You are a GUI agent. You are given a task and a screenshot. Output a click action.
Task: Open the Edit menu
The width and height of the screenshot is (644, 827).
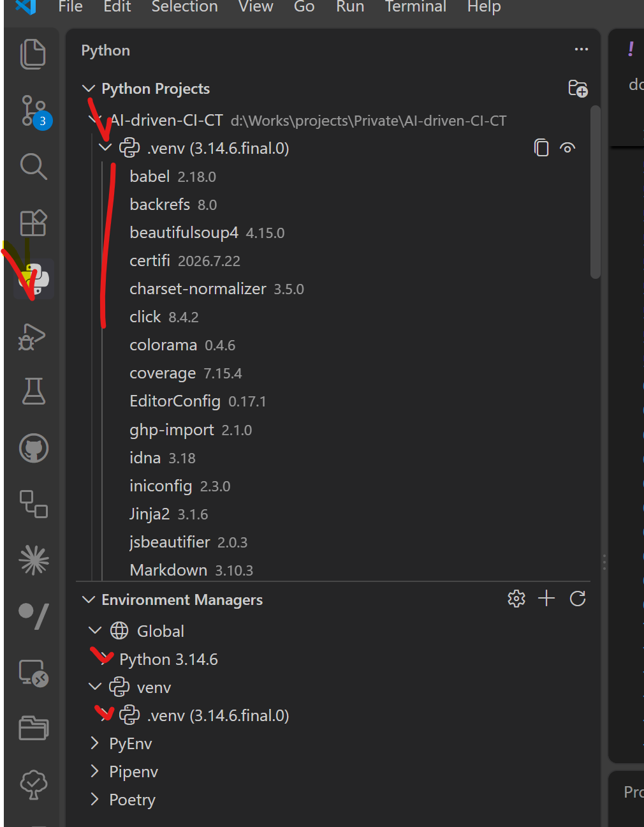[x=117, y=7]
